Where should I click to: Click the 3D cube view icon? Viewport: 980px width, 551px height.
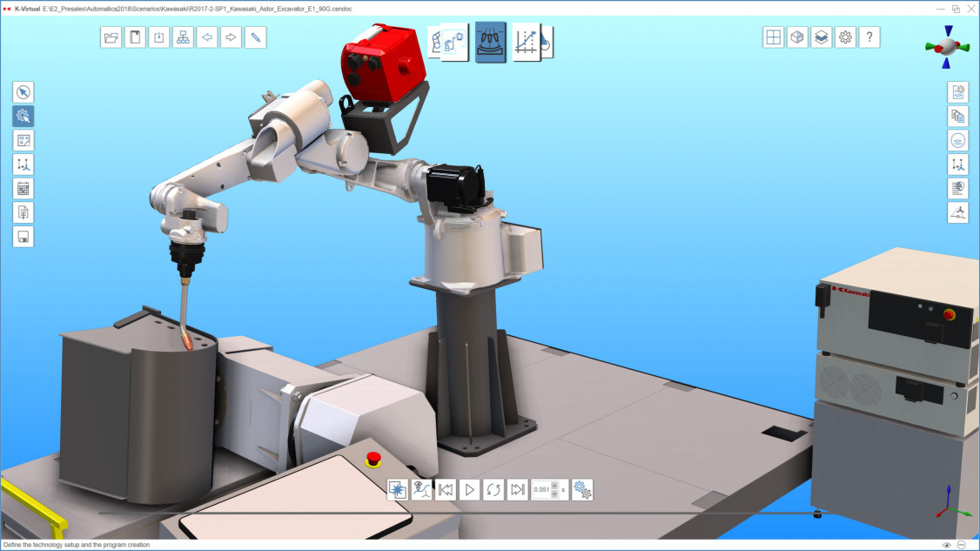(797, 37)
